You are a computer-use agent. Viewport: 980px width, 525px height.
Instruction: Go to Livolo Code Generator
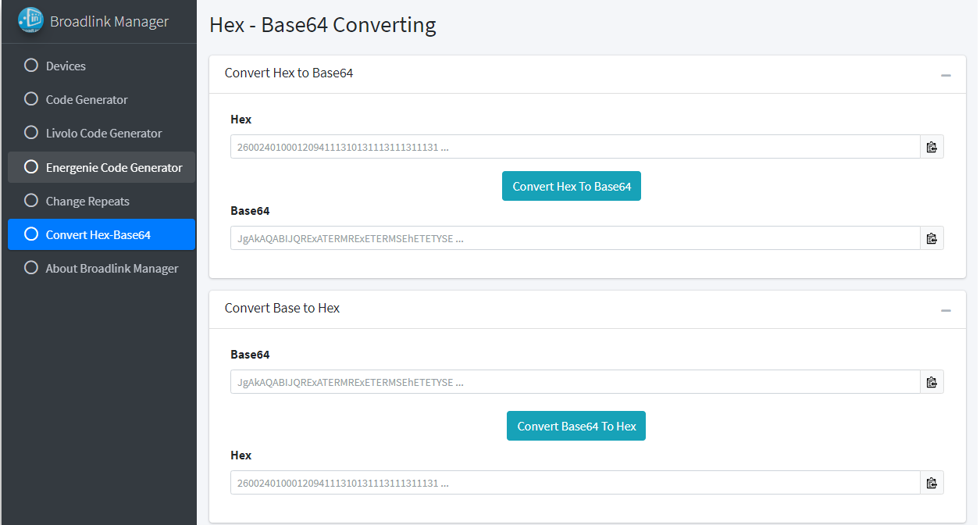click(x=102, y=133)
